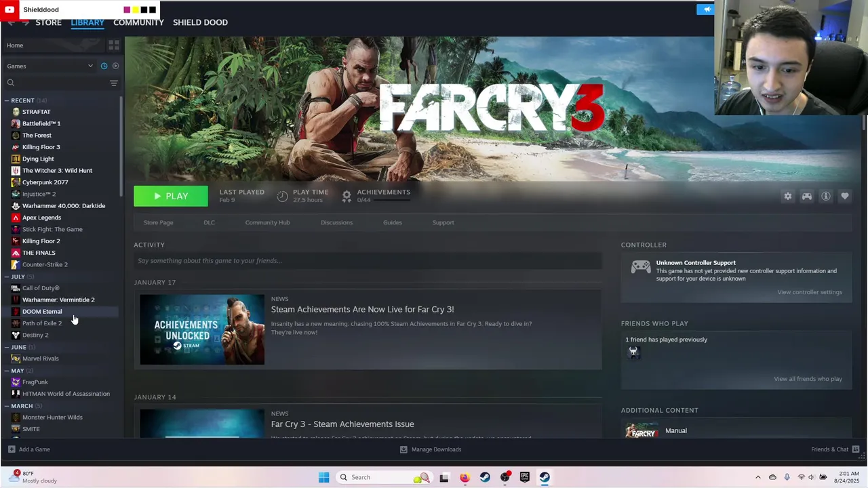Open the SHIELD DOOD profile menu
This screenshot has height=488, width=868.
200,22
